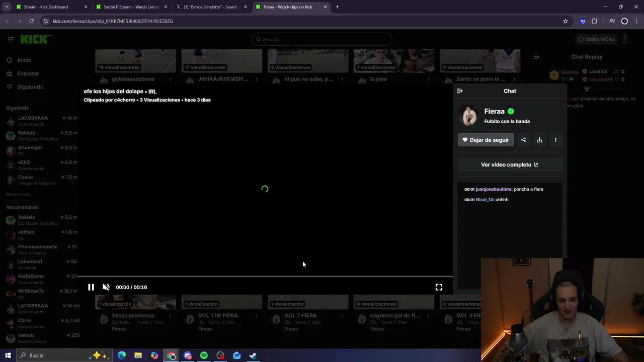The width and height of the screenshot is (644, 362).
Task: Open options for GOL 1 DE FIERA clip
Action: click(x=256, y=316)
